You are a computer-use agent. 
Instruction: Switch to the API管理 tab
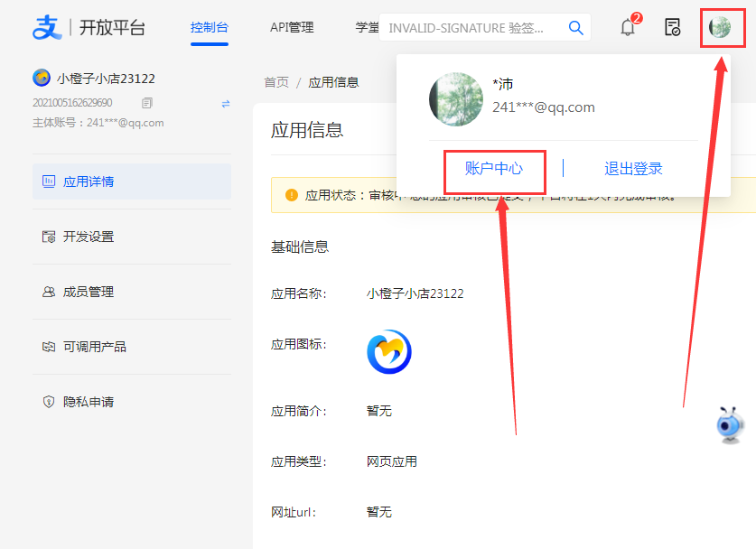(291, 27)
